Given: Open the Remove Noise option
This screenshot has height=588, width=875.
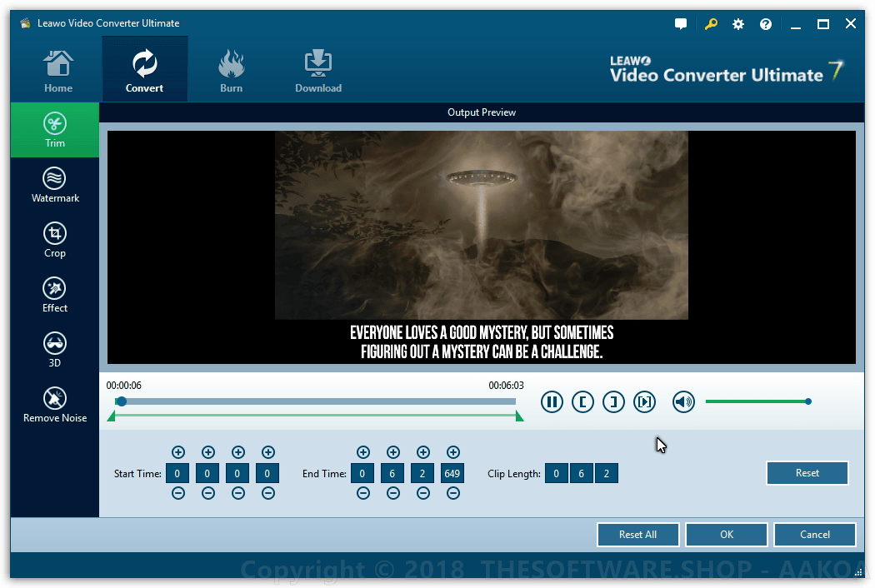Looking at the screenshot, I should (55, 405).
